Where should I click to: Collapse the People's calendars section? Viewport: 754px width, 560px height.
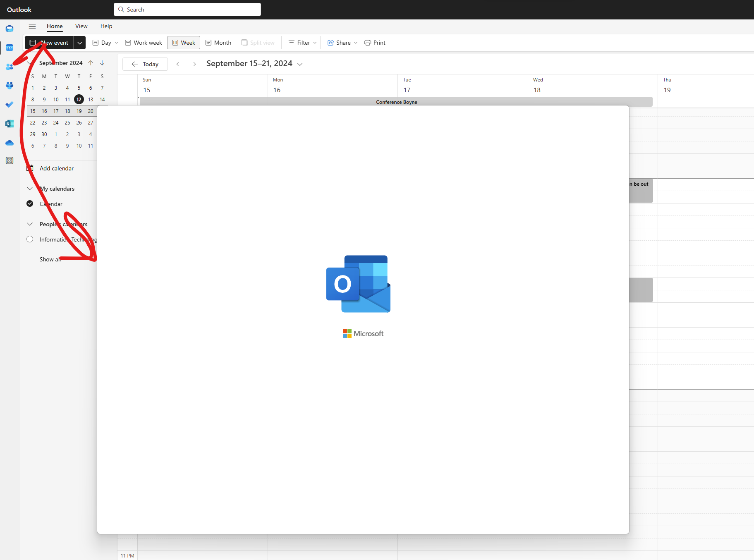click(30, 224)
